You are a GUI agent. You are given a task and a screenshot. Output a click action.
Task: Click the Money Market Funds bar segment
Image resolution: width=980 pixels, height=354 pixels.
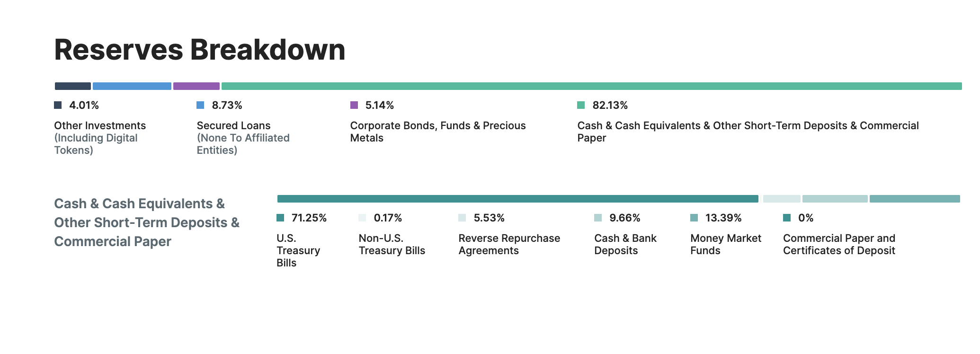coord(915,199)
